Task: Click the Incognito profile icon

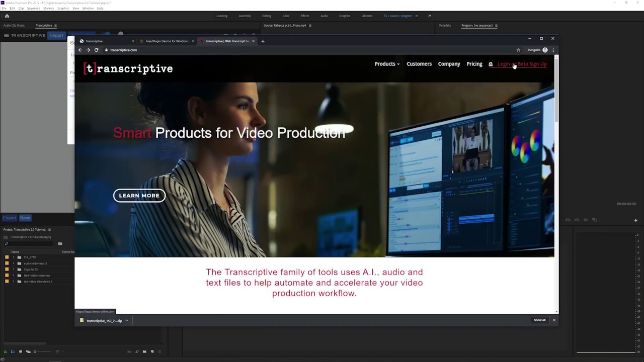Action: (x=545, y=50)
